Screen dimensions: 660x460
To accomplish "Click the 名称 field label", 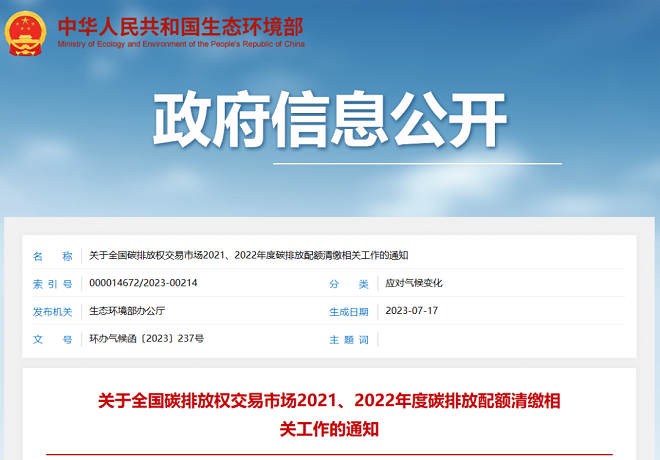I will click(x=52, y=256).
